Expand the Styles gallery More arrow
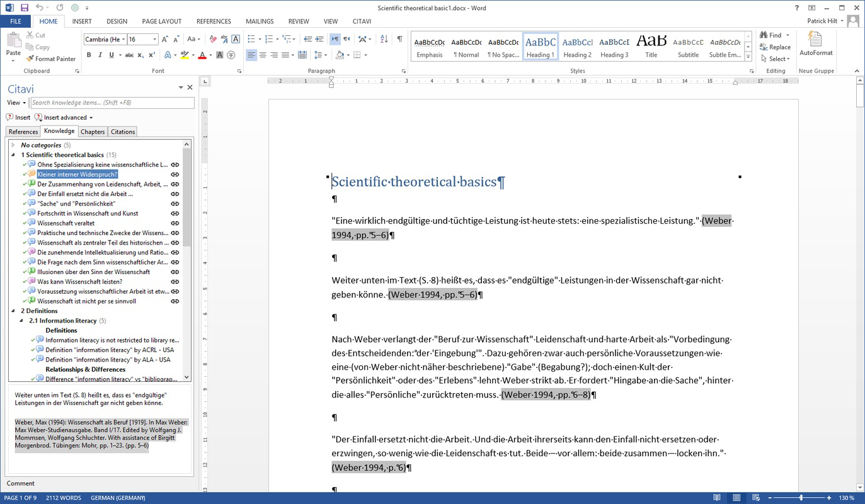The height and width of the screenshot is (504, 865). point(748,57)
